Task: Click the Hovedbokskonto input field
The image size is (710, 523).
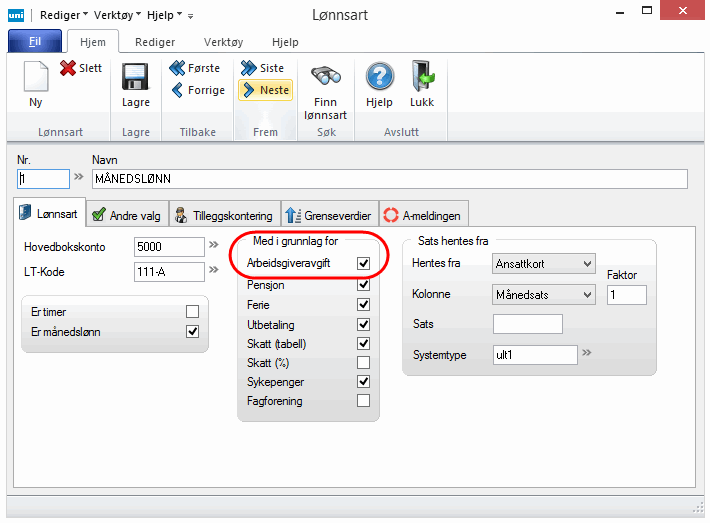Action: click(x=168, y=246)
